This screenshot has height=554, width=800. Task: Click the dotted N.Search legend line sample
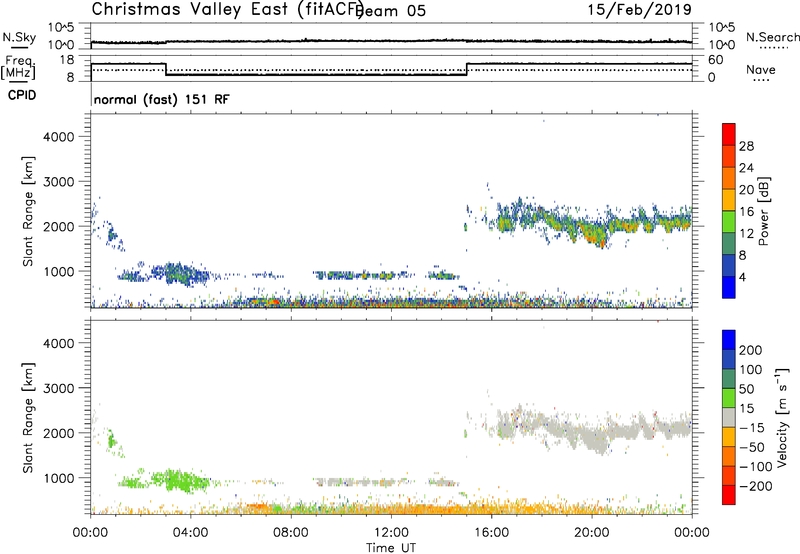pos(772,48)
